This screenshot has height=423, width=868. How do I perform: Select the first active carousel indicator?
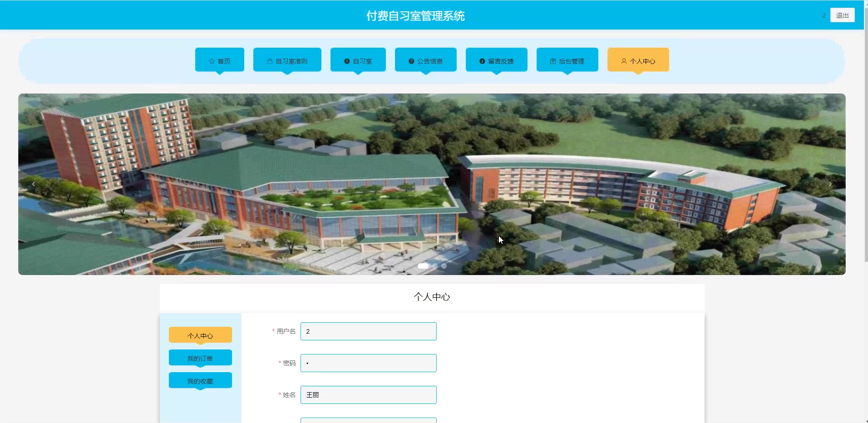point(423,266)
